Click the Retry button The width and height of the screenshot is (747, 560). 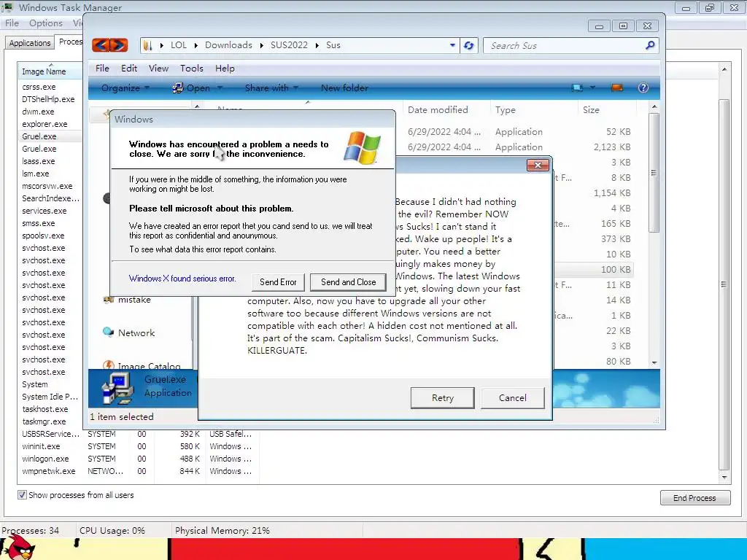[443, 397]
